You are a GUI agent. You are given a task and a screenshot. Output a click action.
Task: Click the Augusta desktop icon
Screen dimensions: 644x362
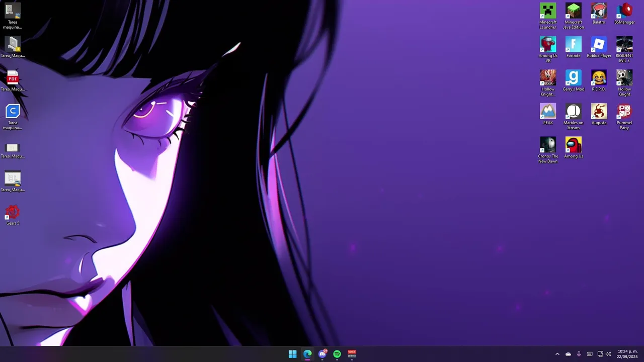599,115
